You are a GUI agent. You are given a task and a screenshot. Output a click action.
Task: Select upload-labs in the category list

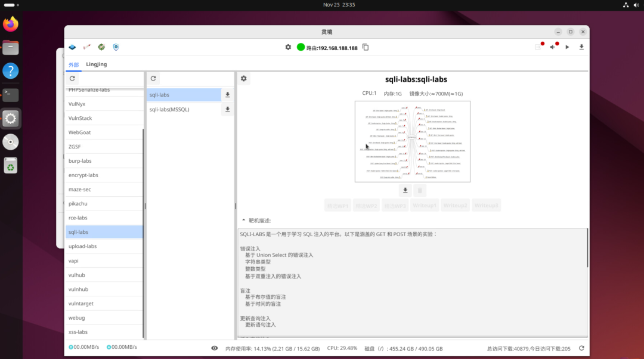(104, 246)
